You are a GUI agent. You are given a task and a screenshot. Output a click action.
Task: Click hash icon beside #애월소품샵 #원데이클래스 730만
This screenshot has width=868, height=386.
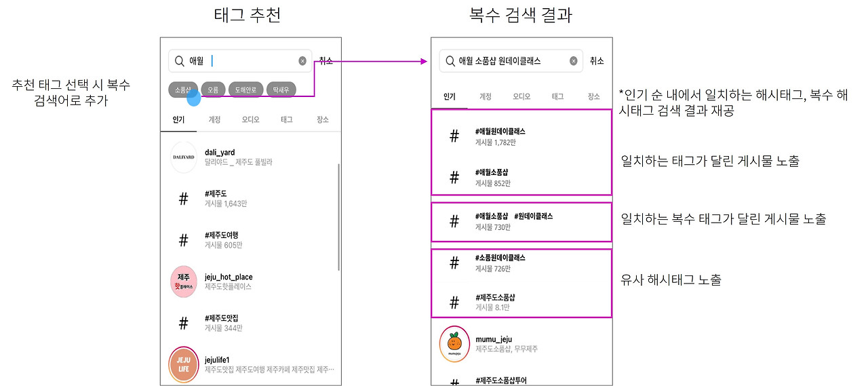point(454,221)
